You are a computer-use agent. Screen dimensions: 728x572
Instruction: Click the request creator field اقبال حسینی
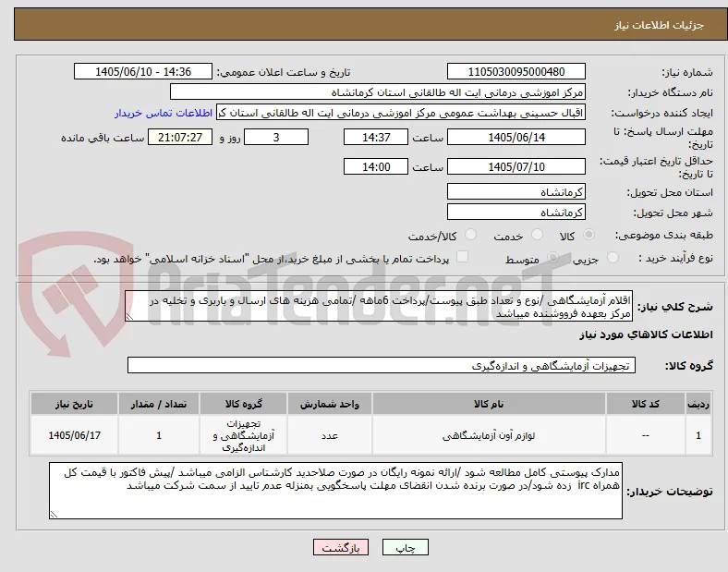[x=401, y=113]
